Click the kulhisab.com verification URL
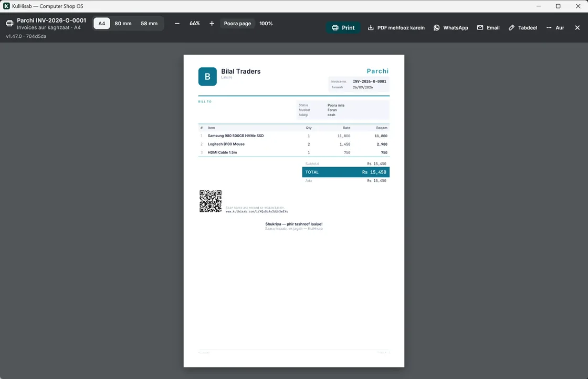 point(257,211)
